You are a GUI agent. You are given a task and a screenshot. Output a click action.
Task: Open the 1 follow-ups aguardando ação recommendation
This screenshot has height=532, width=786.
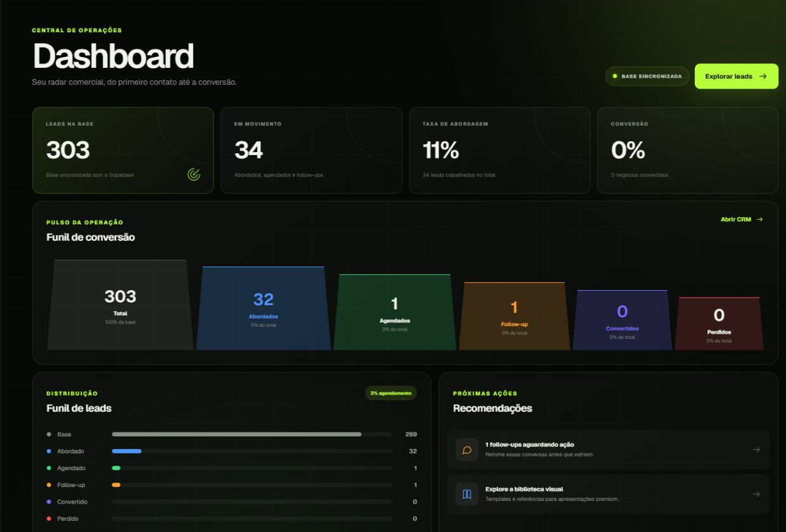pos(609,450)
